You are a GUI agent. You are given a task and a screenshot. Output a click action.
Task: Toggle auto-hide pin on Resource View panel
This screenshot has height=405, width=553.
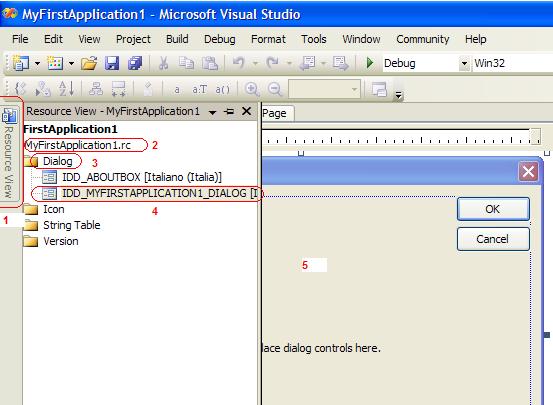click(229, 112)
